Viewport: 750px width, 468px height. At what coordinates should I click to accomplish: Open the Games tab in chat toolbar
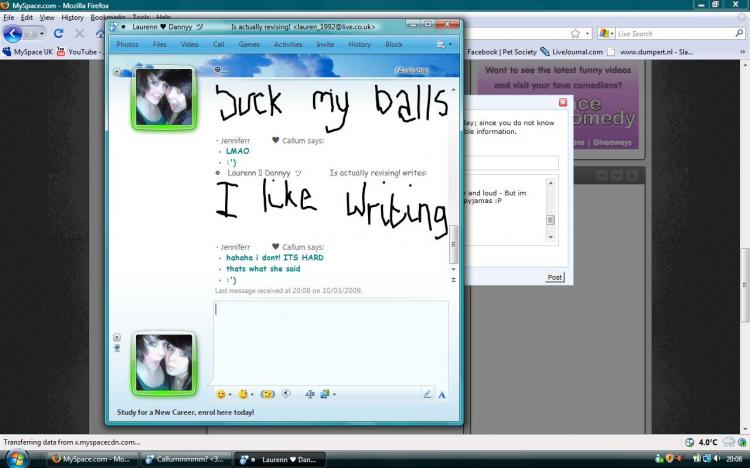click(249, 44)
